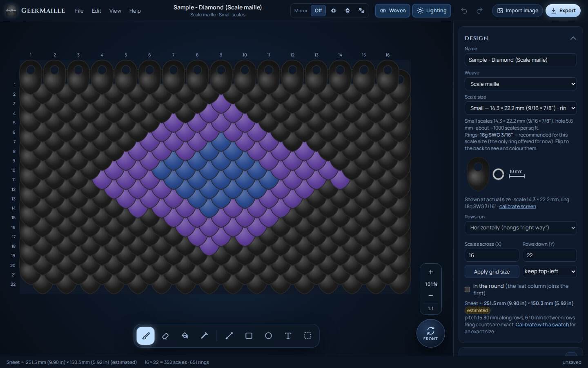Click the Import image button
This screenshot has height=368, width=588.
[x=517, y=11]
